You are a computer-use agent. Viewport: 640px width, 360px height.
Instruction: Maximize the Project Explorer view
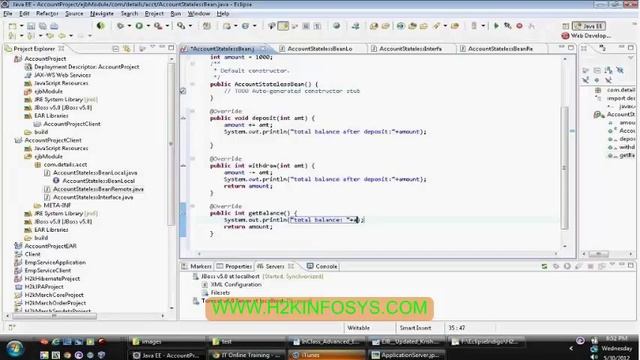click(171, 48)
